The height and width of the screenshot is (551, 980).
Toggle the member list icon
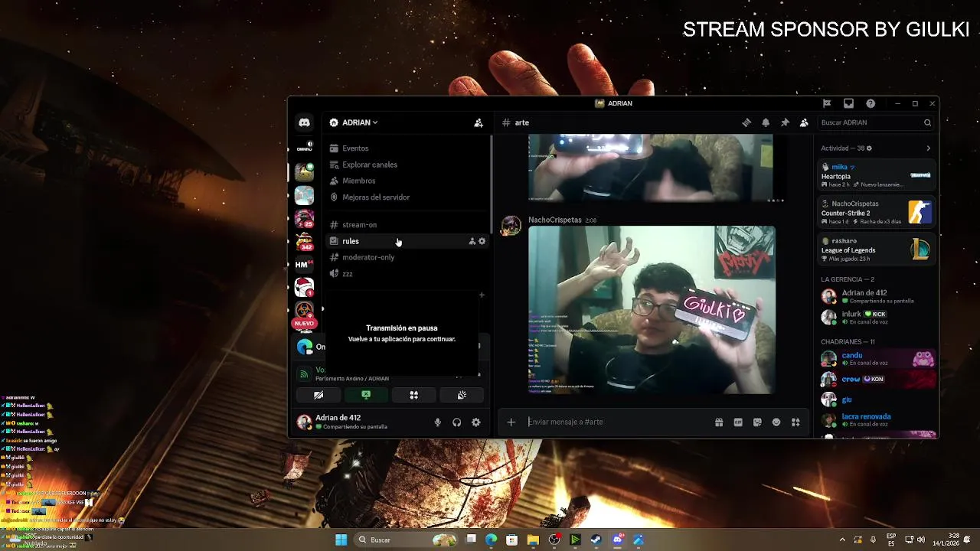tap(804, 122)
